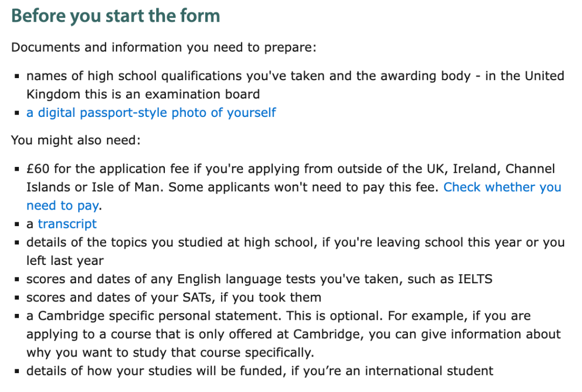Image resolution: width=582 pixels, height=392 pixels.
Task: Click 'Documents and information you need to prepare' text
Action: click(x=164, y=47)
